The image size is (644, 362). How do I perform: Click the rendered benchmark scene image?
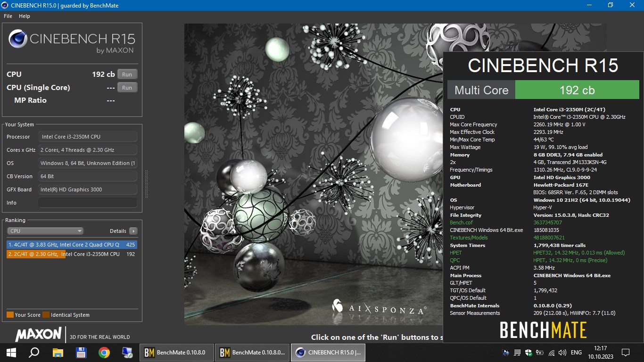point(314,174)
